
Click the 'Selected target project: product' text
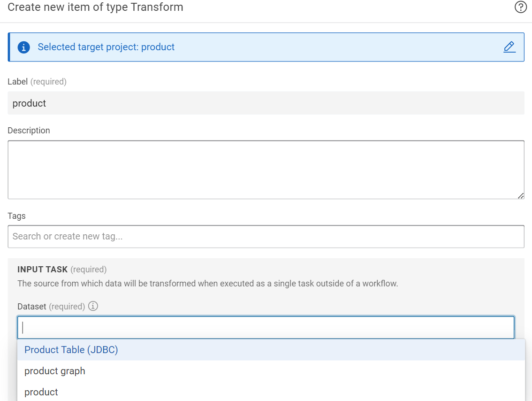click(106, 47)
